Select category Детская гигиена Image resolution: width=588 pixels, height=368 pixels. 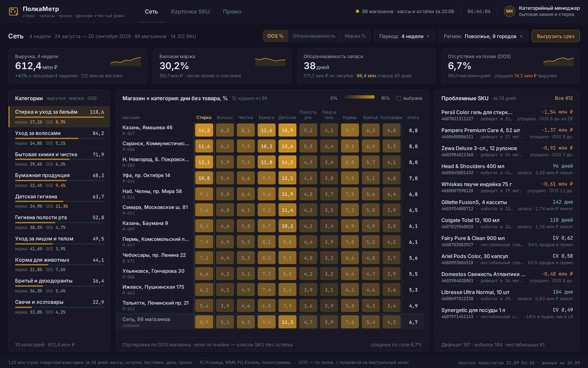point(59,201)
